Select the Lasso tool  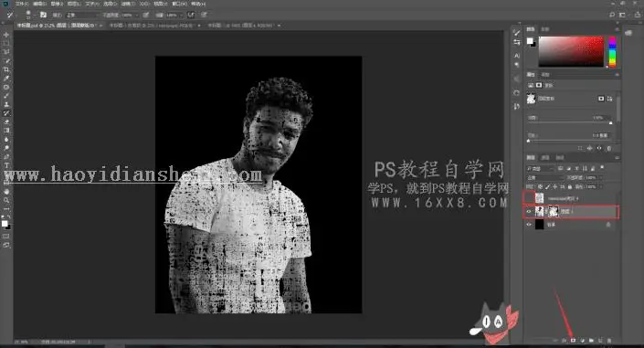coord(6,52)
